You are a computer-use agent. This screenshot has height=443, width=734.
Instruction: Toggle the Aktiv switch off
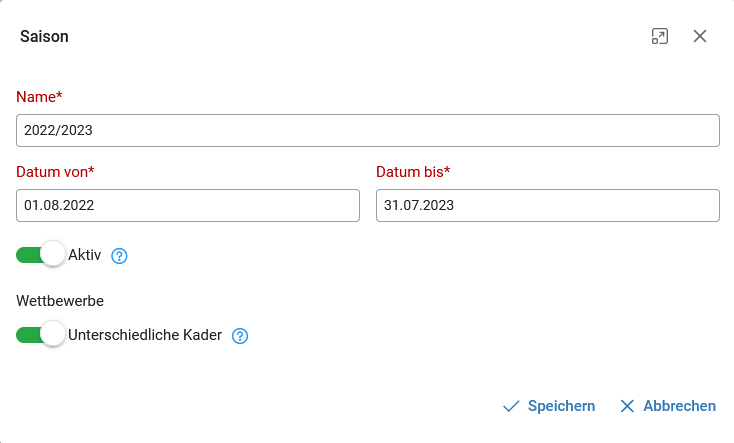[40, 255]
